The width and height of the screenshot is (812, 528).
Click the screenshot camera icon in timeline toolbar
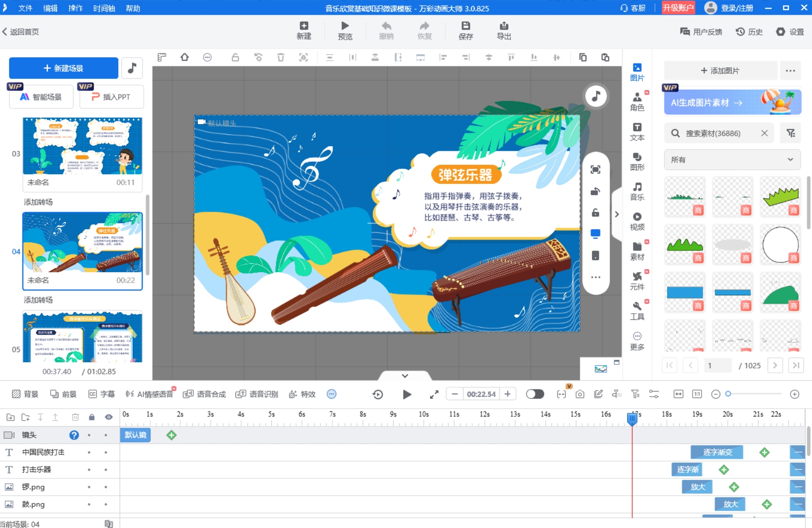click(x=579, y=394)
